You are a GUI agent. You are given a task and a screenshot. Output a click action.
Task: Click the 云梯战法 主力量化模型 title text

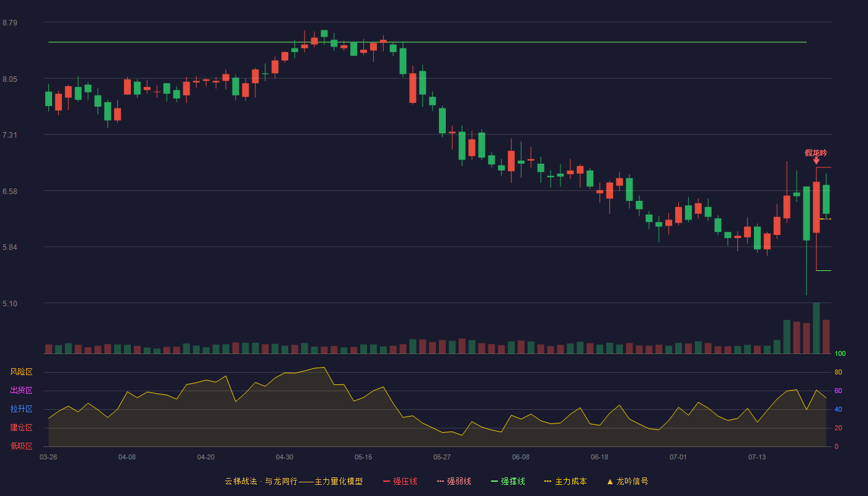point(293,481)
